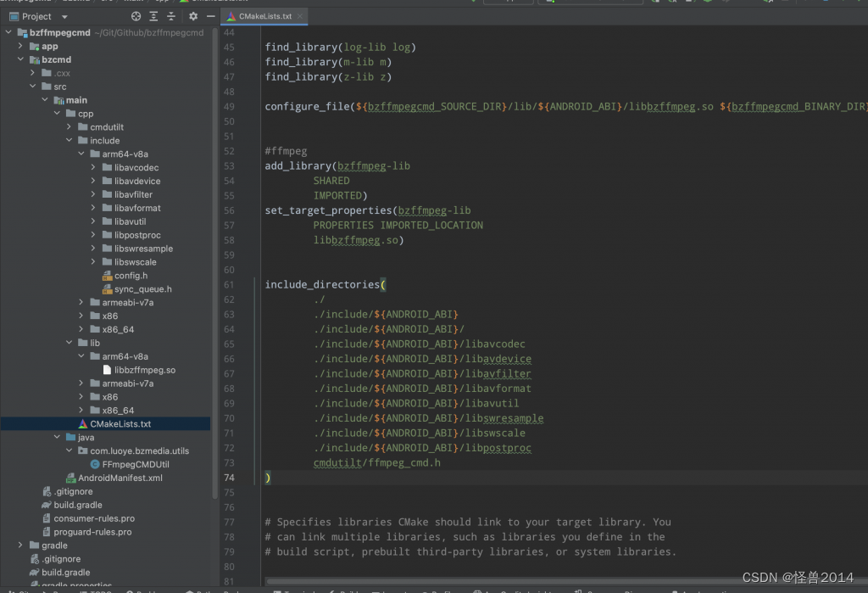Click the closing parenthesis on line 74

tap(268, 478)
